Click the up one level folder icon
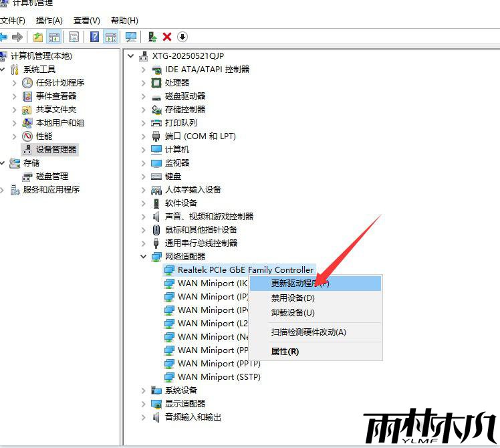 pyautogui.click(x=38, y=37)
